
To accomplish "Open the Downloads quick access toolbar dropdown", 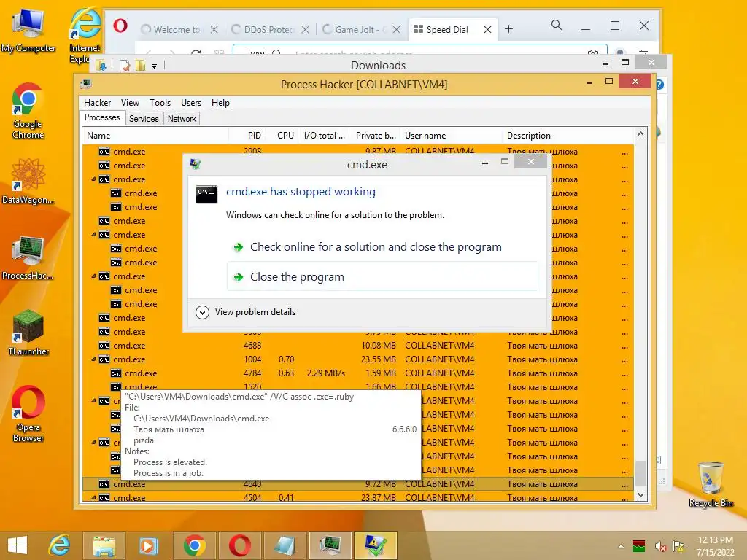I will (155, 66).
